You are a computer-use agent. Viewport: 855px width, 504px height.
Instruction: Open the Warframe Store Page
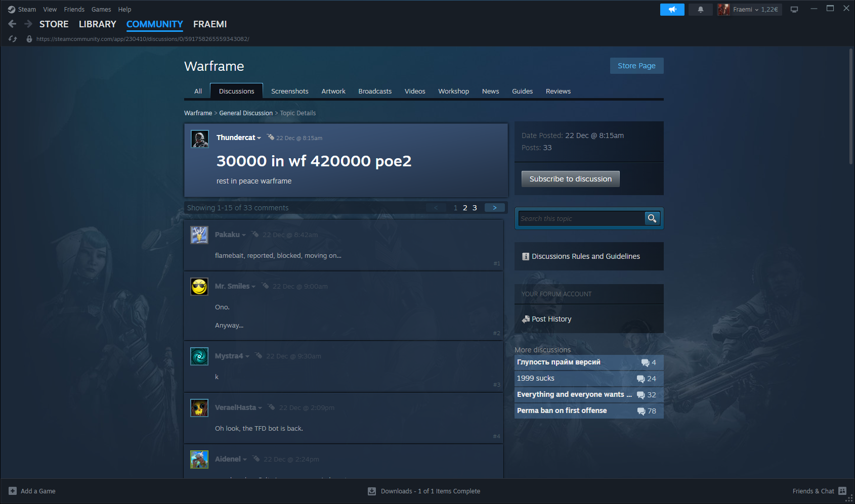point(637,66)
